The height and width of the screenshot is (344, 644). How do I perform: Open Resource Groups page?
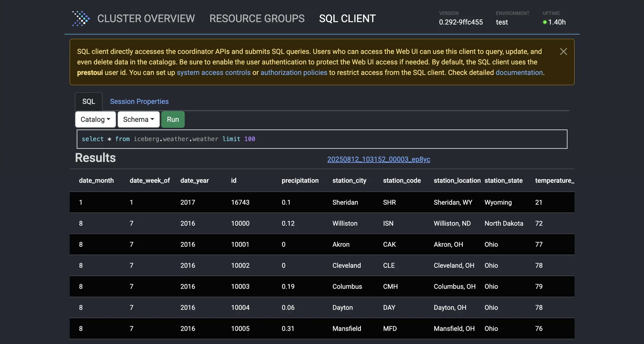click(x=257, y=19)
